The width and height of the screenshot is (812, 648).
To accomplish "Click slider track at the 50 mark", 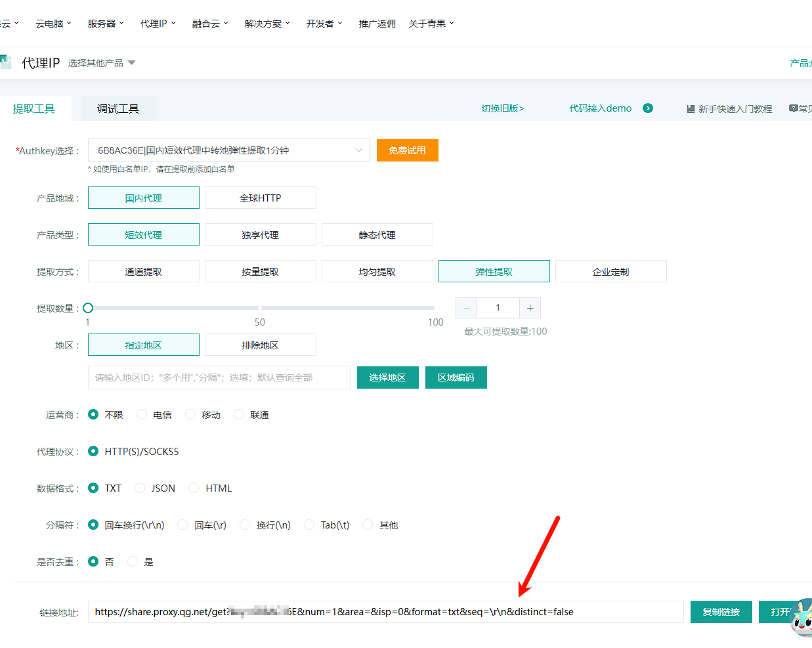I will (260, 308).
